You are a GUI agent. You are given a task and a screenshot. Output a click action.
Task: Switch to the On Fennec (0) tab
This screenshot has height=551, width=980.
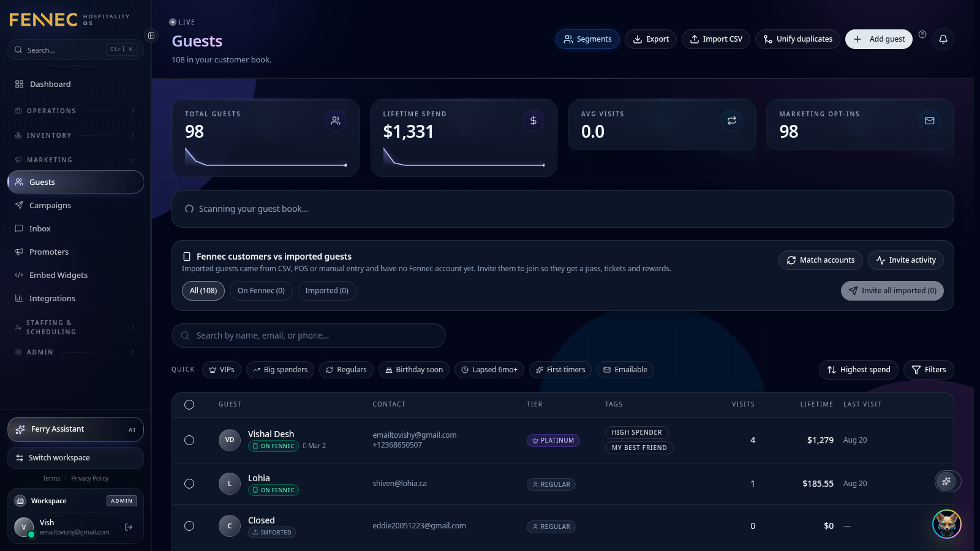tap(262, 291)
